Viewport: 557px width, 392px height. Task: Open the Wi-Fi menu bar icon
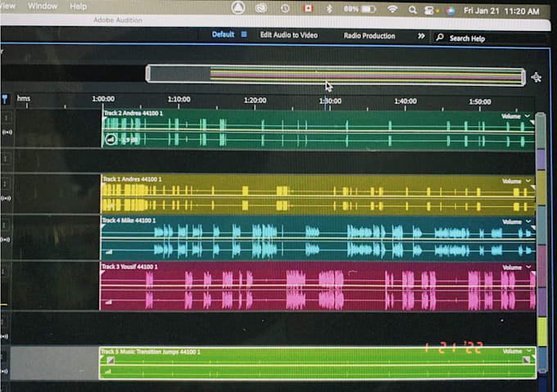coord(392,9)
